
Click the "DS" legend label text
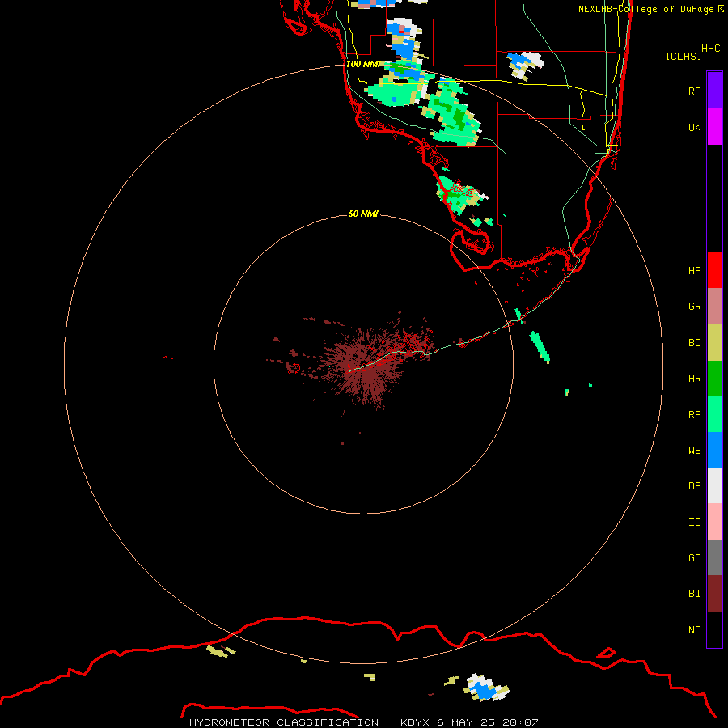[x=694, y=485]
